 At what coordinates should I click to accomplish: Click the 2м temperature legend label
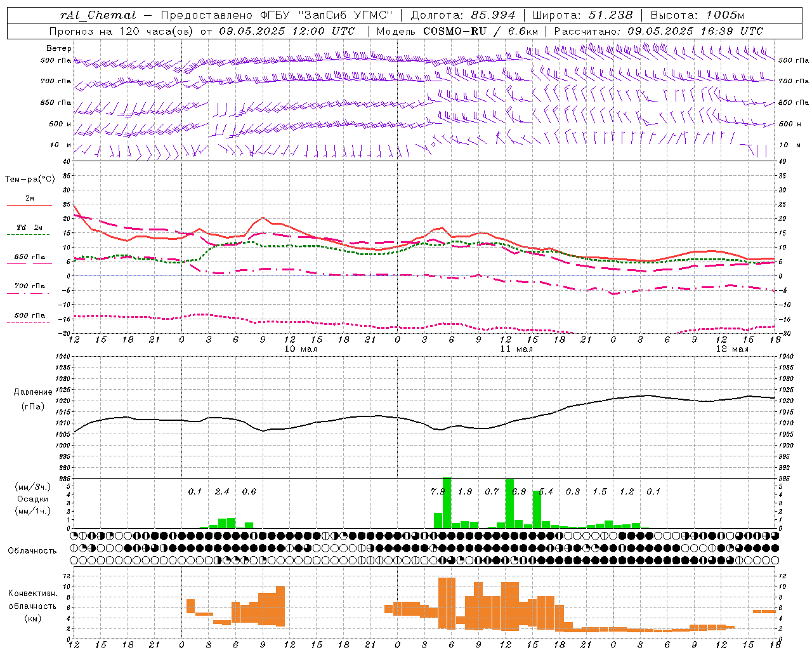30,198
